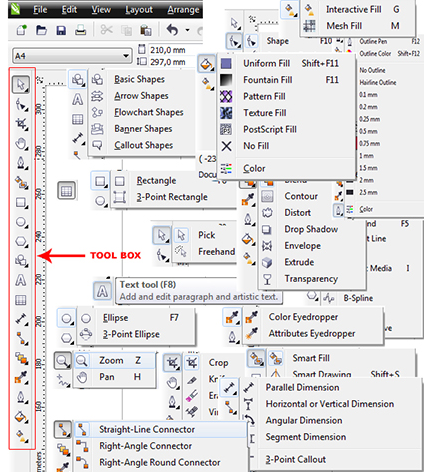Choose Flowchart Shapes from the flyout
Image resolution: width=424 pixels, height=472 pixels.
(x=149, y=112)
